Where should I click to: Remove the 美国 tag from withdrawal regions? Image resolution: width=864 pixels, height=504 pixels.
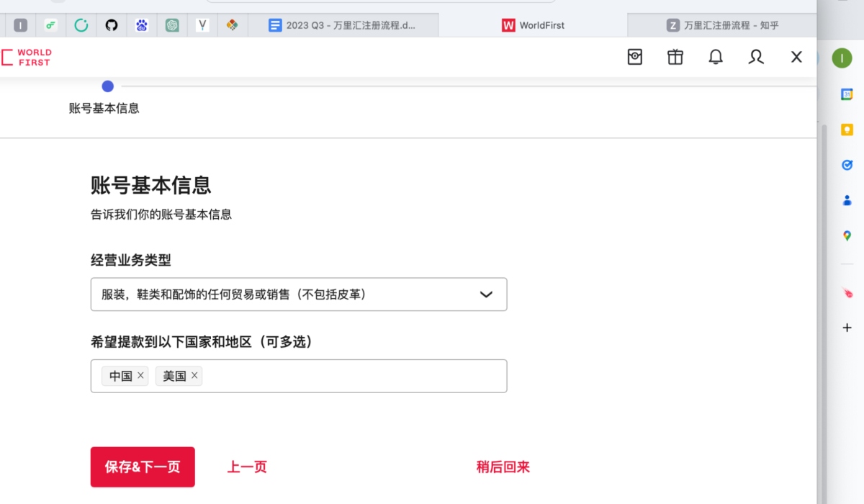[x=194, y=375]
